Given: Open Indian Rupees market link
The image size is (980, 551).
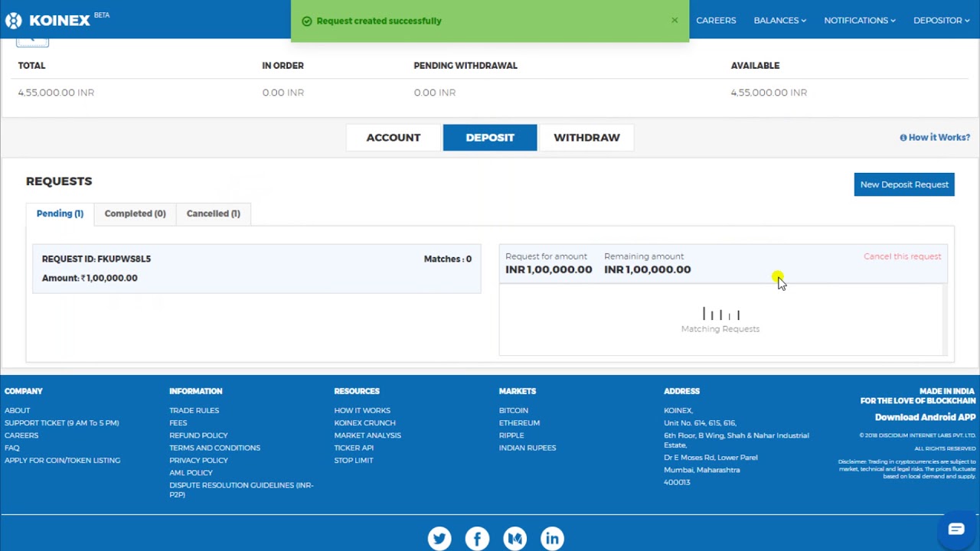Looking at the screenshot, I should [528, 448].
